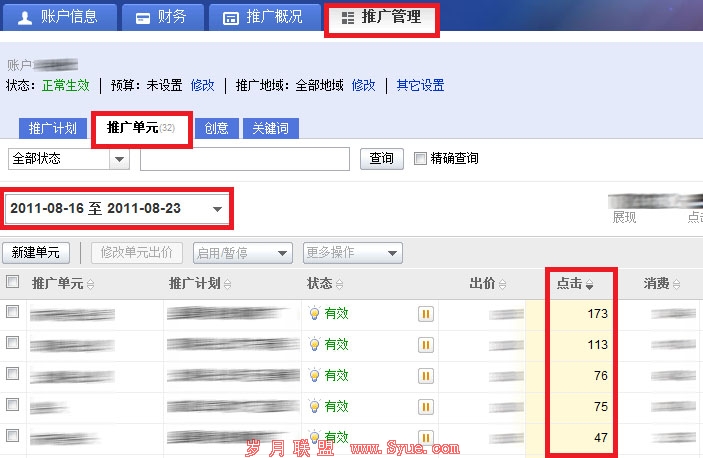The image size is (703, 458).
Task: Click lightbulb status icon in first row
Action: tap(314, 314)
